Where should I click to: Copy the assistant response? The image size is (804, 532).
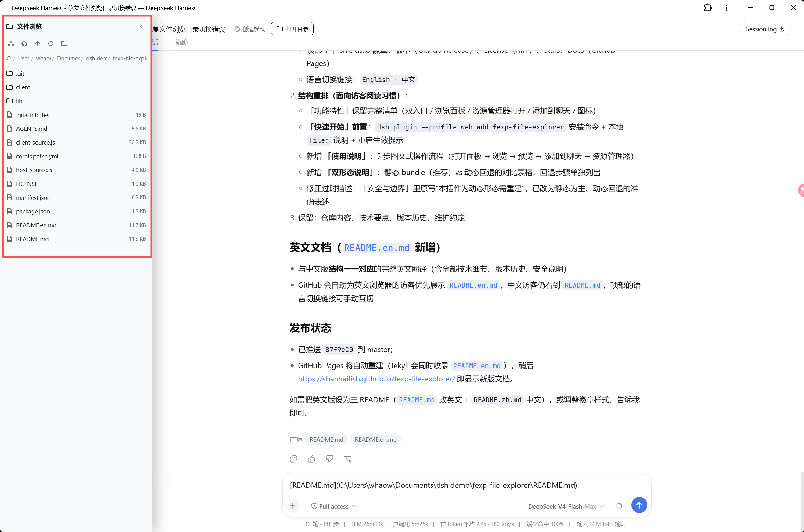click(294, 459)
